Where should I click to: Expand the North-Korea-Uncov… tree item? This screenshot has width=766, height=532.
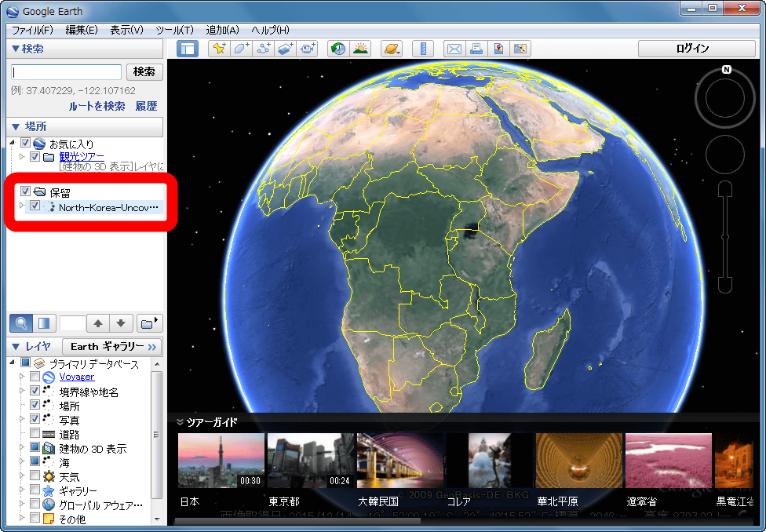click(21, 206)
